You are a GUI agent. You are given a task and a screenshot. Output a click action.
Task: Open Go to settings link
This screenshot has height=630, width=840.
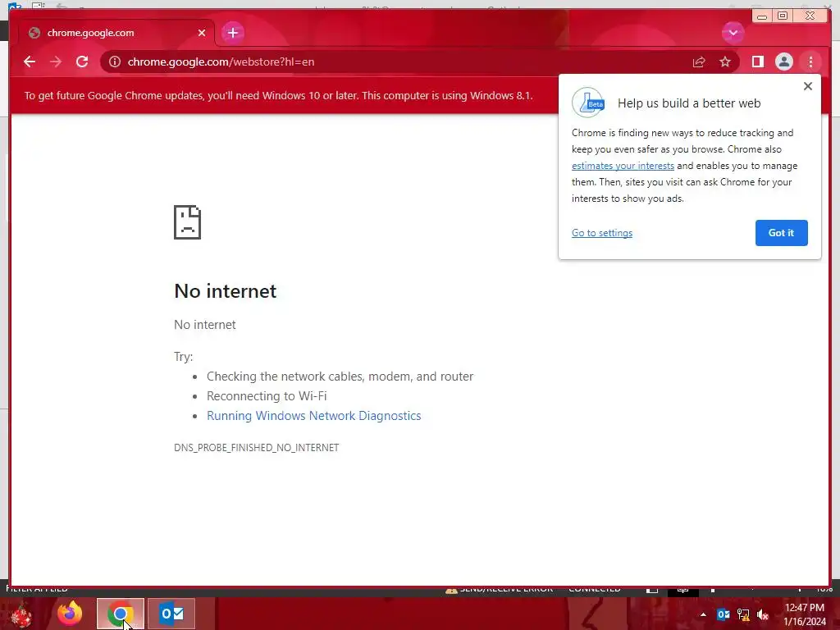click(601, 233)
